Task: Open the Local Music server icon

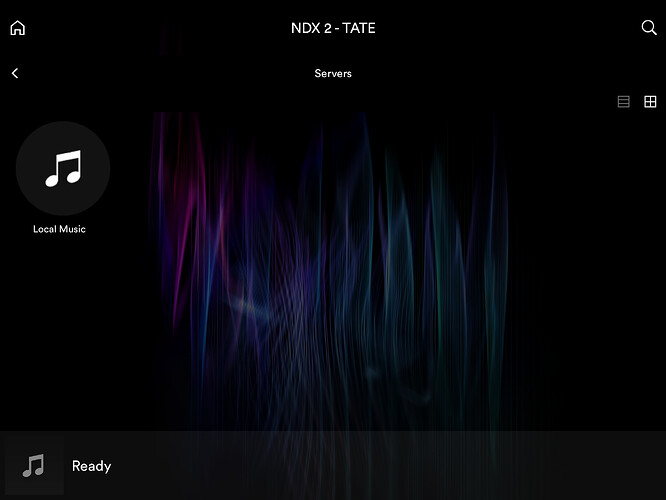Action: tap(62, 168)
